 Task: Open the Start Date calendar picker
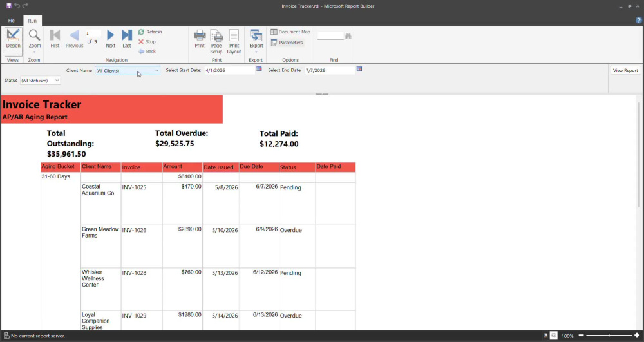[259, 69]
